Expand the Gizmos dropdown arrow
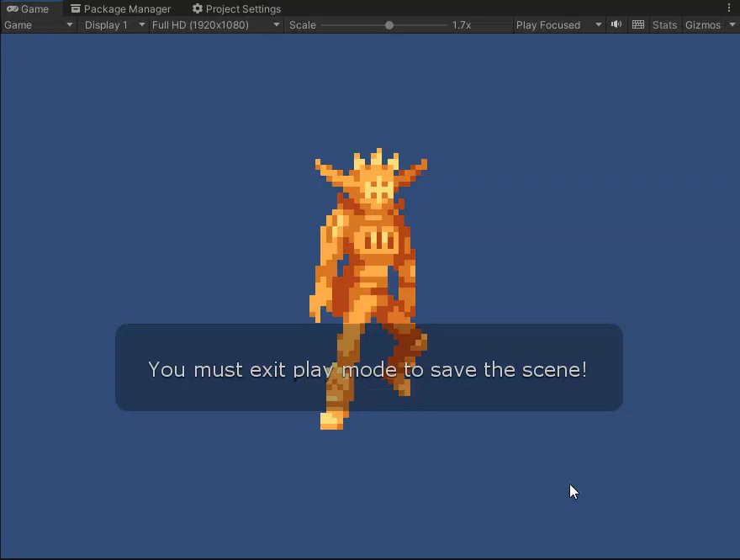 [732, 25]
